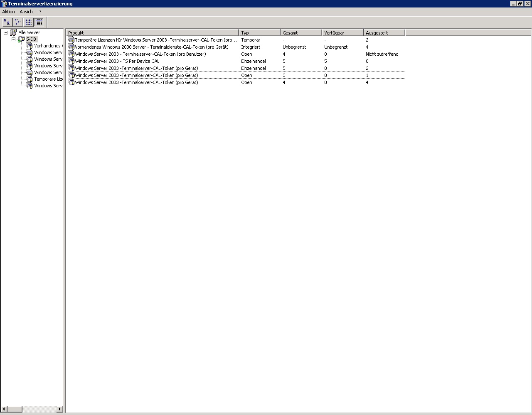This screenshot has width=532, height=415.
Task: Click icon of Open row with Gesamt 3
Action: point(71,75)
